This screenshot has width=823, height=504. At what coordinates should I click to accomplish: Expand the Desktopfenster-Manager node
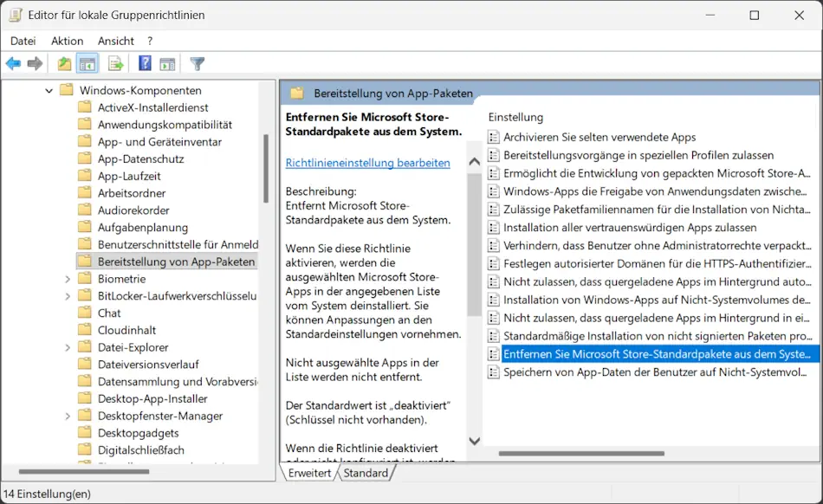[68, 416]
